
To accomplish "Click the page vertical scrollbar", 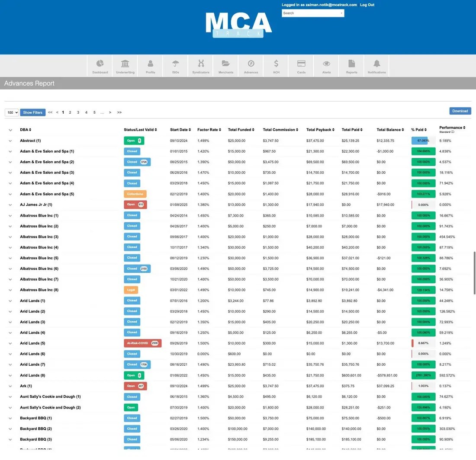I will point(474,273).
